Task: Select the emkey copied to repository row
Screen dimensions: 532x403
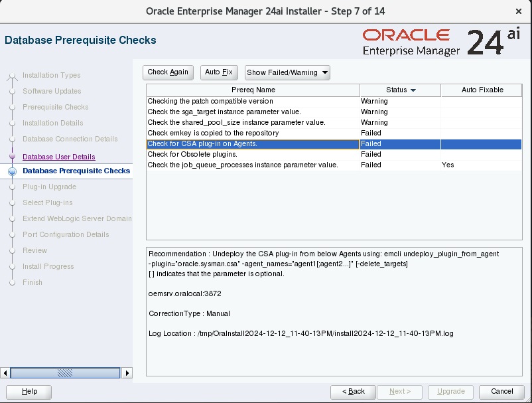Action: [x=334, y=133]
